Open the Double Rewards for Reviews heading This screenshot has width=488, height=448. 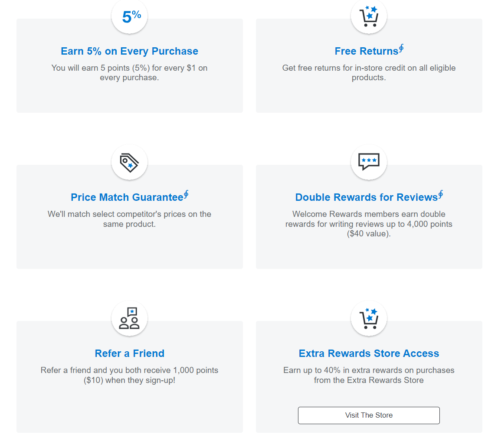click(366, 197)
